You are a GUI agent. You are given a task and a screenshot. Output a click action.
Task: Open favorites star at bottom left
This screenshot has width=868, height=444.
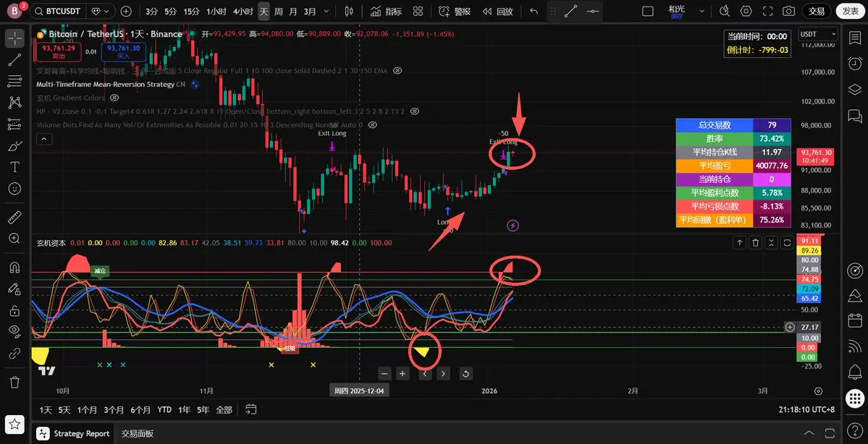[15, 424]
